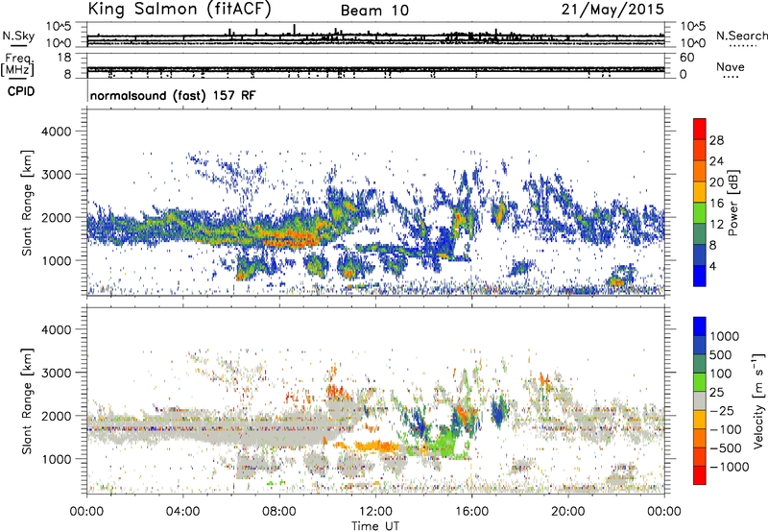Click the light green 25–100 Velocity color

point(700,382)
